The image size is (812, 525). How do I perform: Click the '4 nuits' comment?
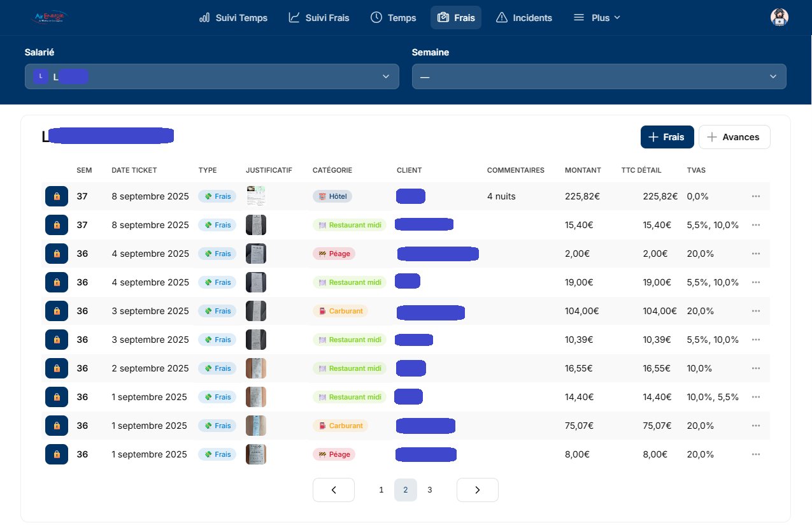pyautogui.click(x=501, y=196)
